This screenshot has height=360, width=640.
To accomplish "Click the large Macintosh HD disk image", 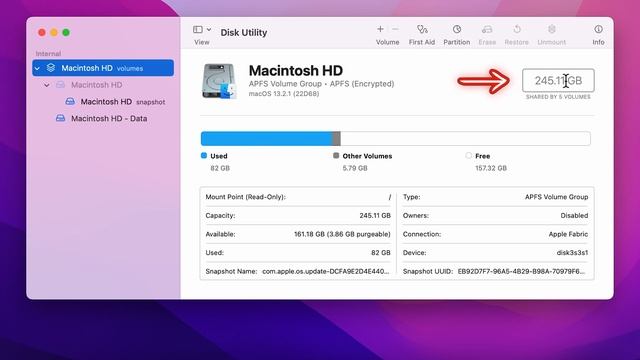I will pos(219,81).
